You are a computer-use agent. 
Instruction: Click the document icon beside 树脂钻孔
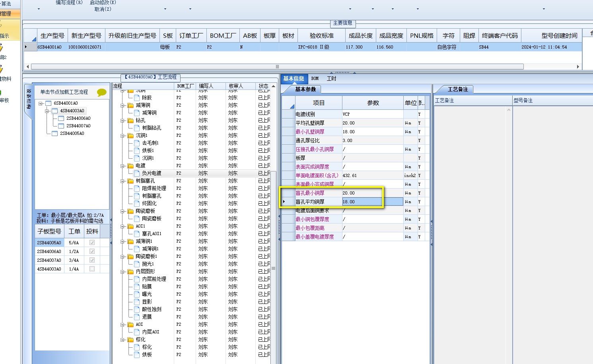[137, 128]
